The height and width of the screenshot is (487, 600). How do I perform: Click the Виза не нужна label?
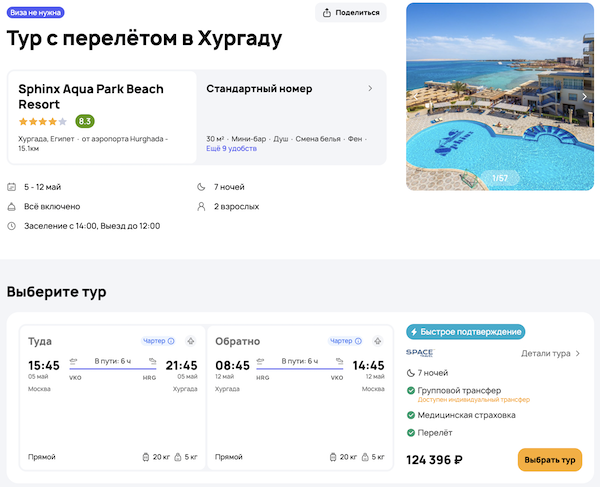(x=35, y=13)
